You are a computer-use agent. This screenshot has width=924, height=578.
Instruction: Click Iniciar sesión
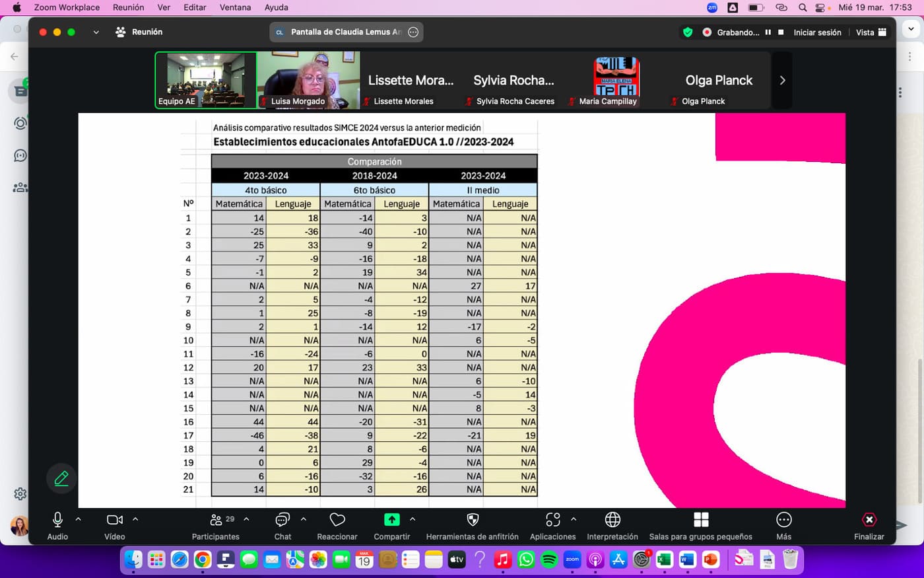tap(817, 32)
